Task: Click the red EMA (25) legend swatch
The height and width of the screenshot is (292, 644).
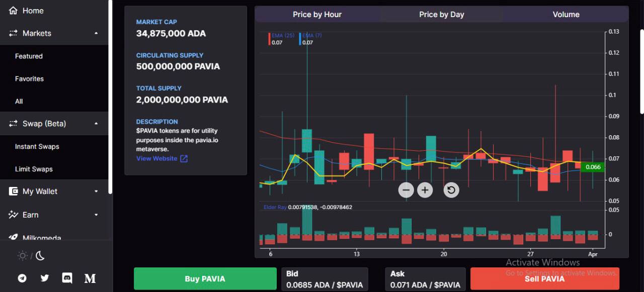Action: [x=269, y=39]
